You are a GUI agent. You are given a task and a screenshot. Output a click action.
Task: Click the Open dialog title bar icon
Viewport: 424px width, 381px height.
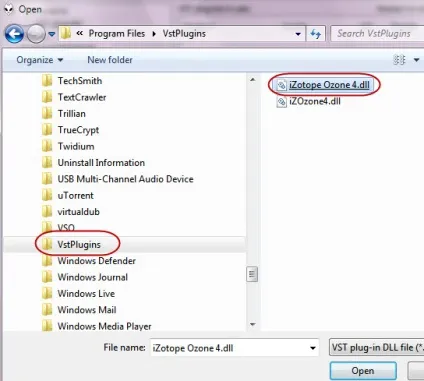click(9, 9)
